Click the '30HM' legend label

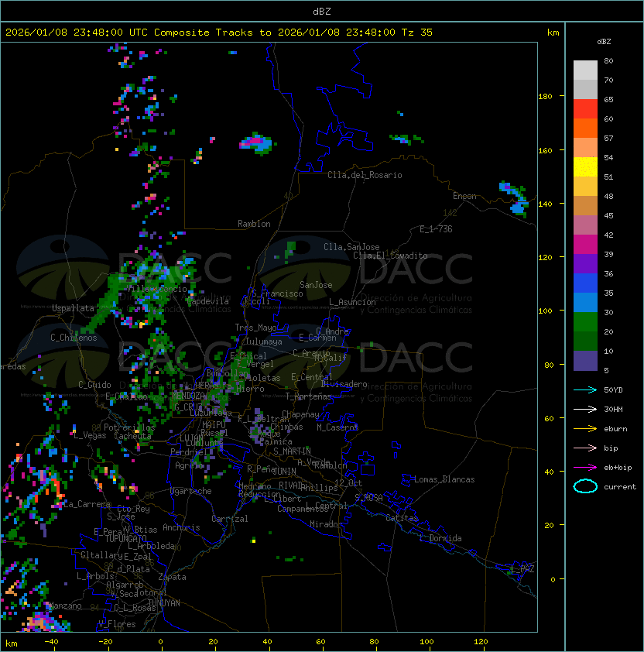(613, 409)
